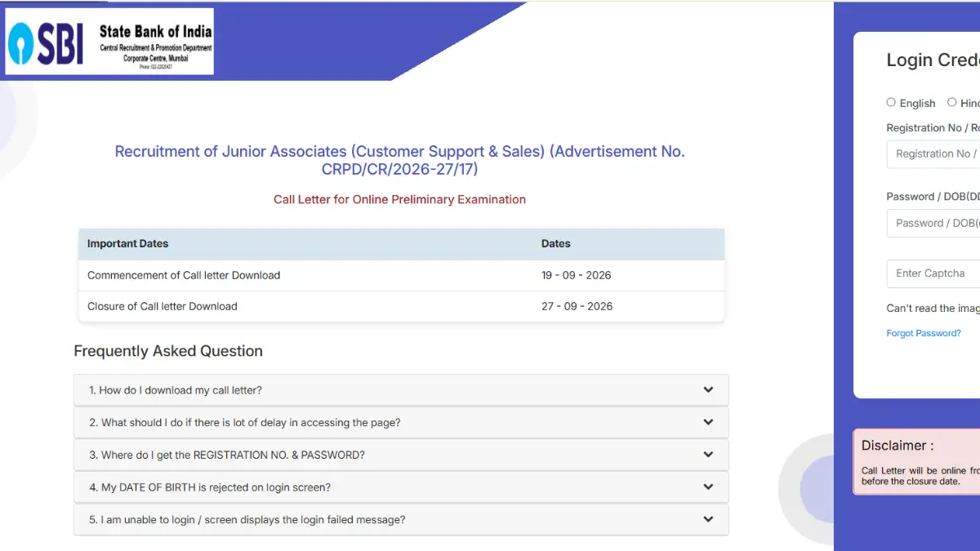980x551 pixels.
Task: Click the 'Recruitment of Junior Associates' heading
Action: 400,160
